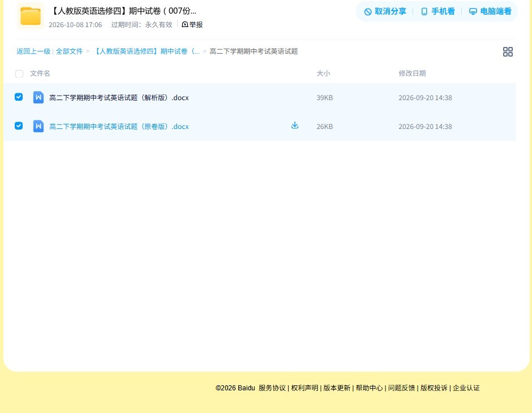Click the report (举报) icon
Viewport: 532px width, 413px height.
185,24
